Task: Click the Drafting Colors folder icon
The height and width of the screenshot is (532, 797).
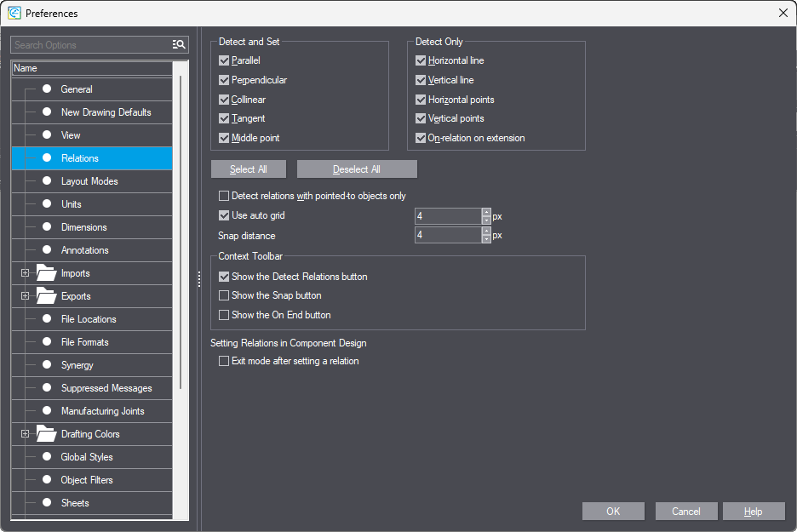Action: (46, 434)
